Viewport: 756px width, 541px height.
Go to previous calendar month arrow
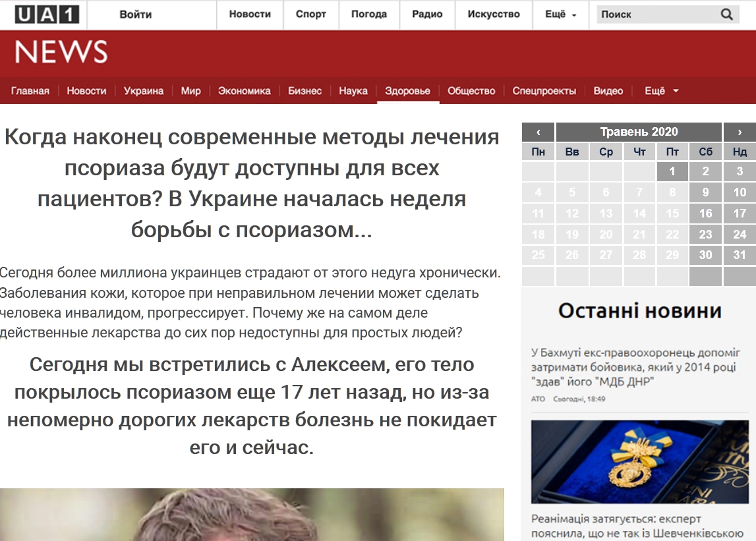coord(538,132)
